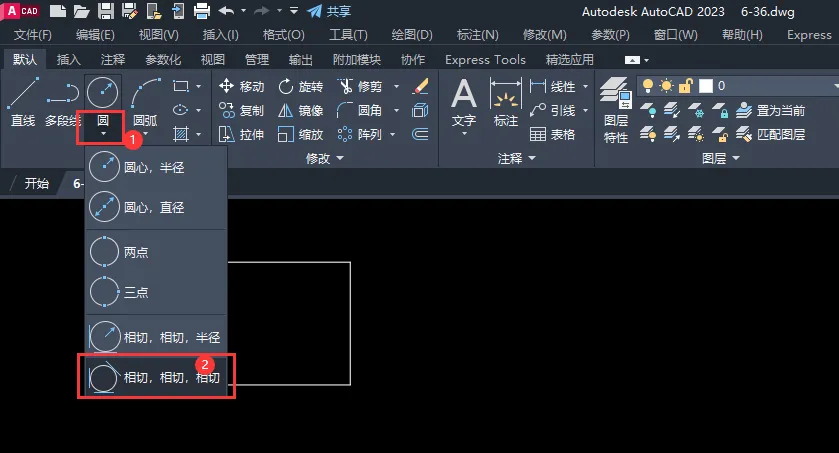The width and height of the screenshot is (839, 453).
Task: Open the File (文件) menu
Action: pos(33,35)
